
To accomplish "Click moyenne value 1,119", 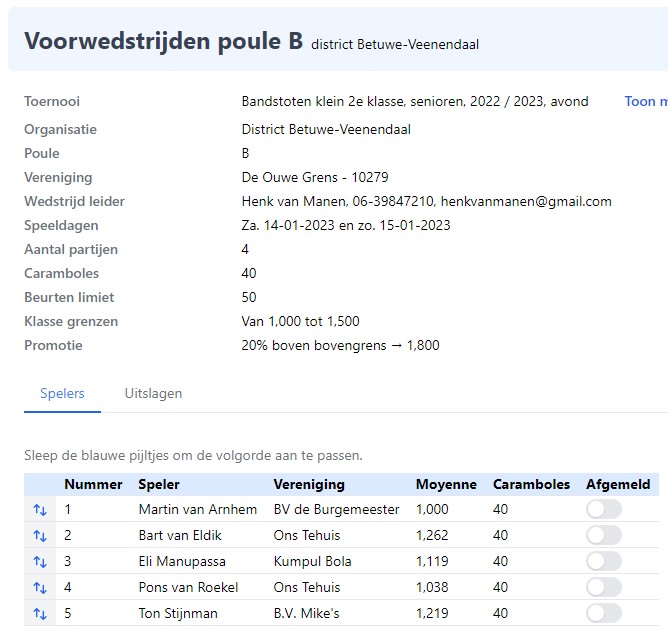I will 432,561.
